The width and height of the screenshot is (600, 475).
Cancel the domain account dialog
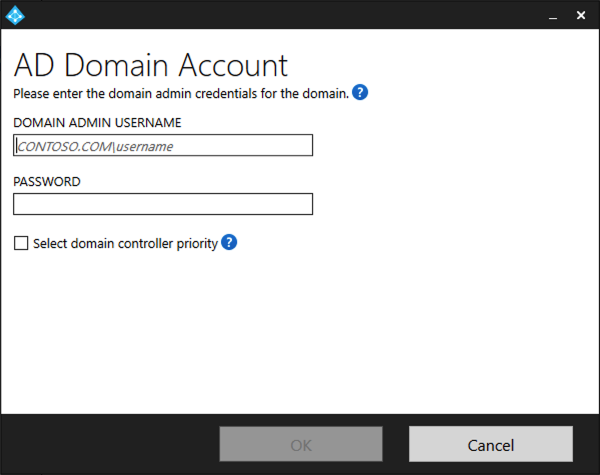point(491,444)
